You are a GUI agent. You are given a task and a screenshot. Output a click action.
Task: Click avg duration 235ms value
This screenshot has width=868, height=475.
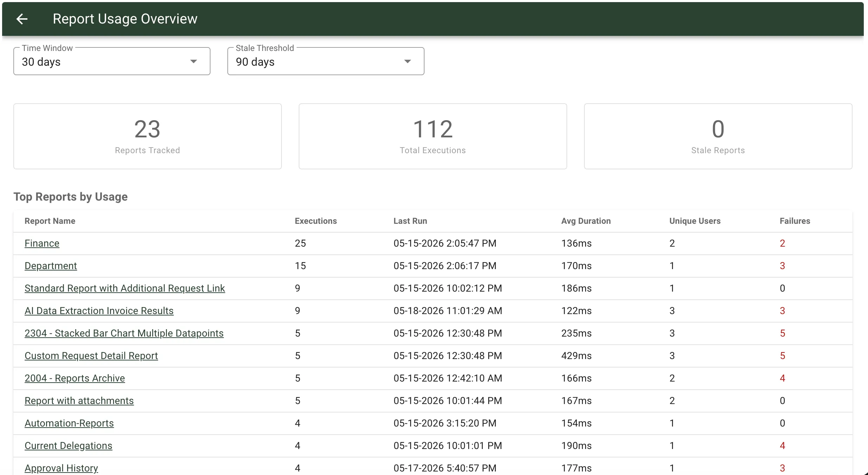click(576, 333)
